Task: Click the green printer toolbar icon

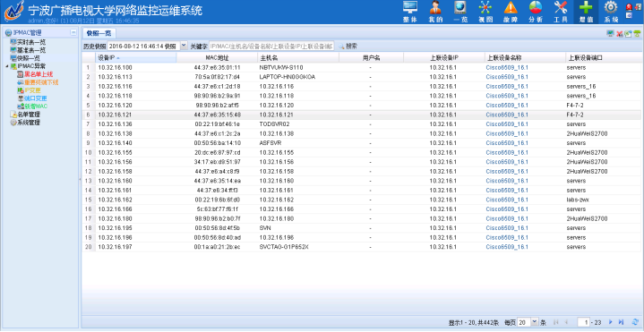Action: 637,34
